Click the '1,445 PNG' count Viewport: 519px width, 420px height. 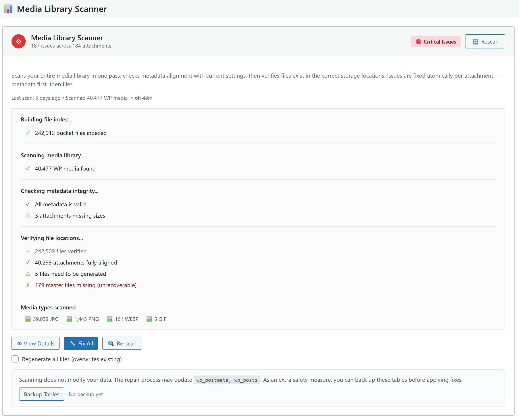click(87, 319)
